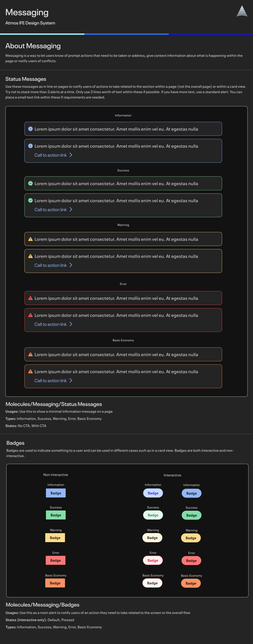This screenshot has width=253, height=644.
Task: Click info icon in Information message with link
Action: 30,146
